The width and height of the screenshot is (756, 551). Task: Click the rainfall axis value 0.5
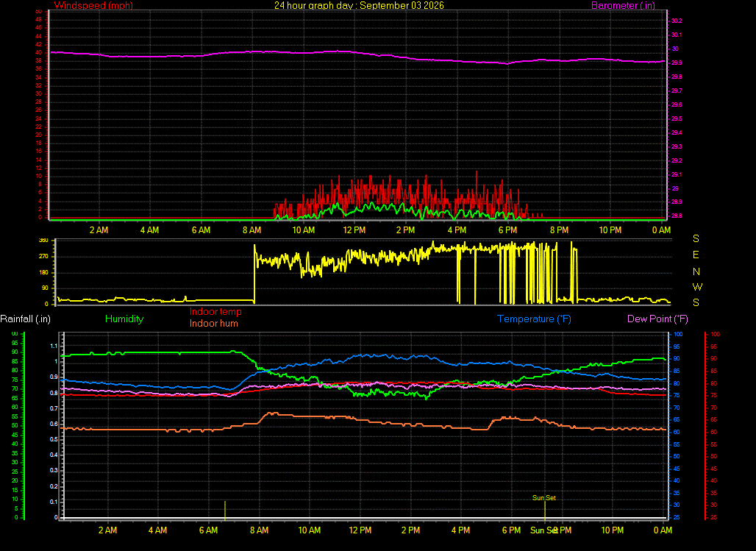click(x=54, y=439)
